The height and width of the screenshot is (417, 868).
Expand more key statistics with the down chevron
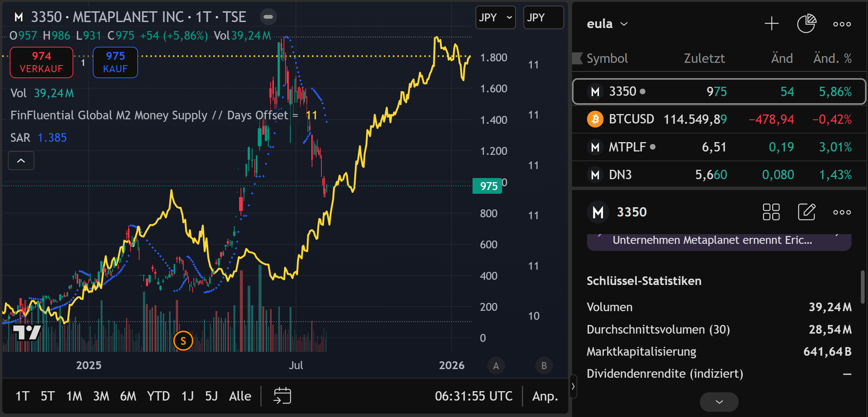(x=719, y=402)
